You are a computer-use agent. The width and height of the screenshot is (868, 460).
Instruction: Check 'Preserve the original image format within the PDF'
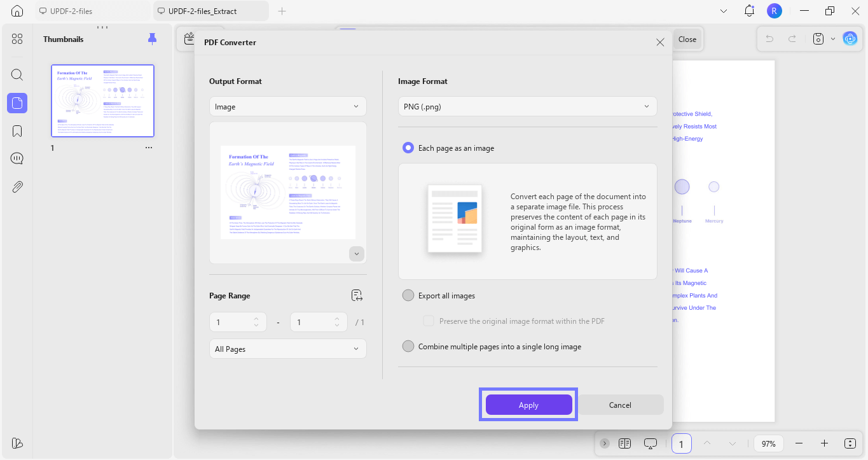point(429,321)
